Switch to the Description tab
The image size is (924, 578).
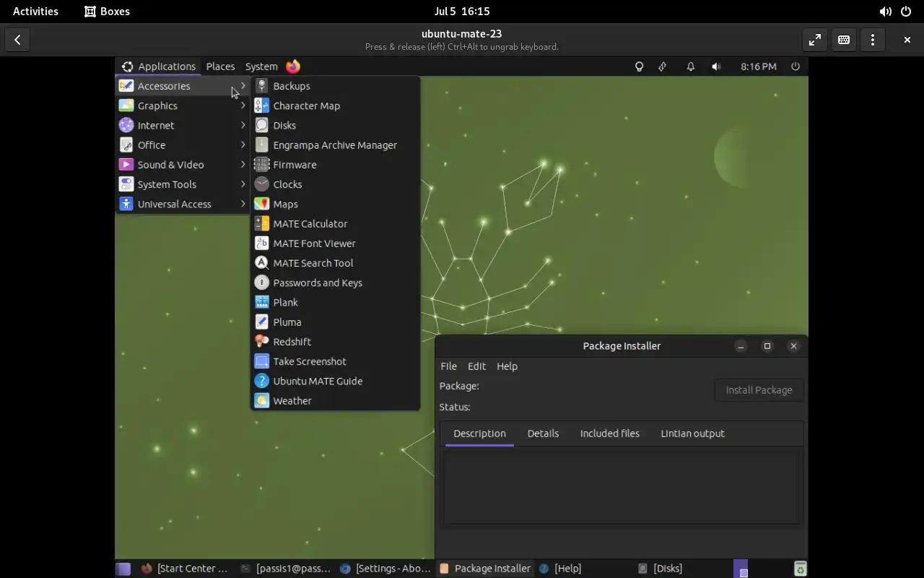tap(479, 433)
